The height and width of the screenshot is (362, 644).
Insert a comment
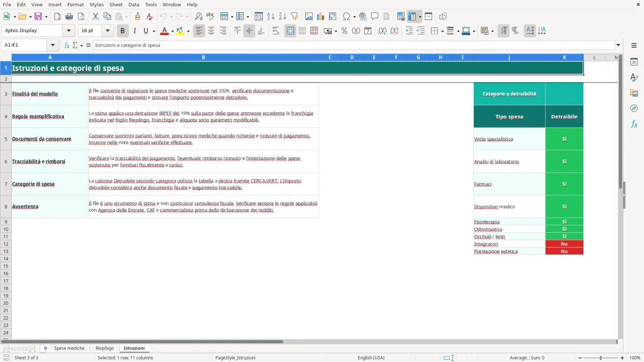point(375,17)
